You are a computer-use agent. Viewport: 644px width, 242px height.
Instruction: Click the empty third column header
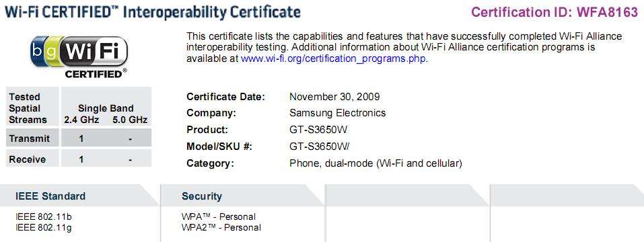click(407, 195)
